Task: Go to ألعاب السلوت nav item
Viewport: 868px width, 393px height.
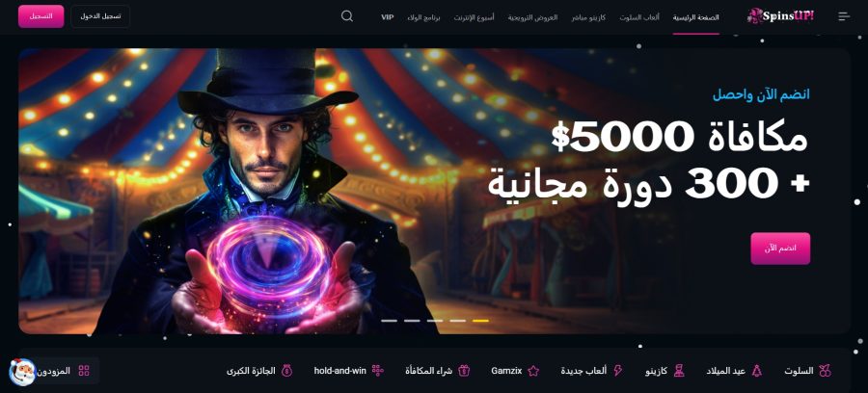Action: [639, 17]
